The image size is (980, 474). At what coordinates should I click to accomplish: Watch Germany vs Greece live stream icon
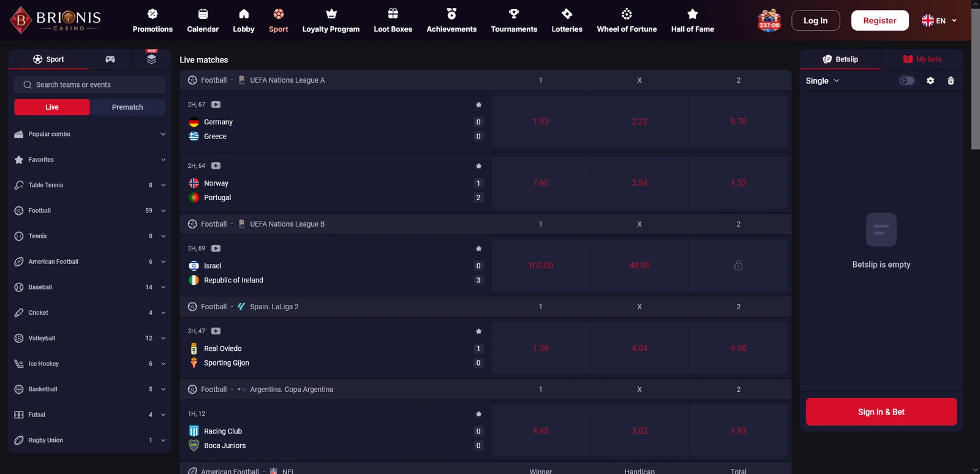pos(216,105)
